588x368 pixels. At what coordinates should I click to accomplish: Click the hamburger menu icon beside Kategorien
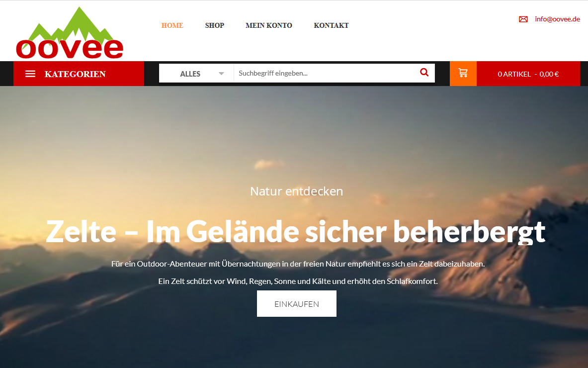coord(30,74)
